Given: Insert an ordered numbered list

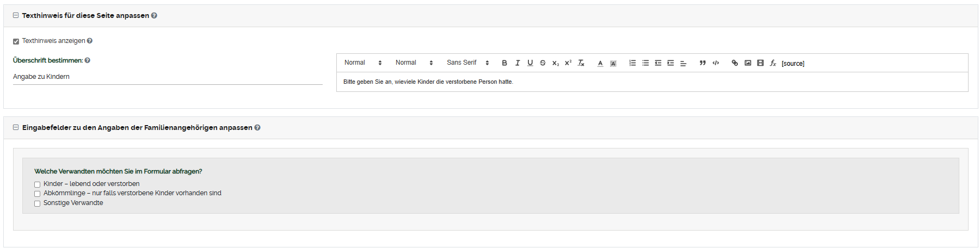Looking at the screenshot, I should (632, 63).
